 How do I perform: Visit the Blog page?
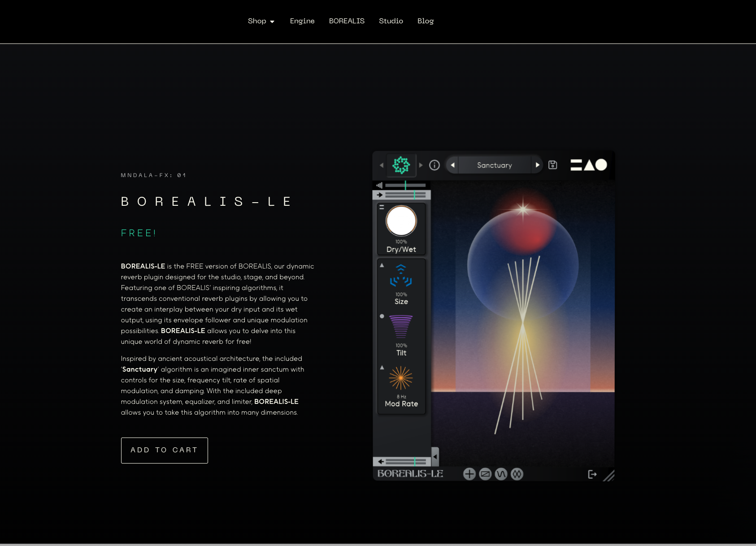coord(426,21)
